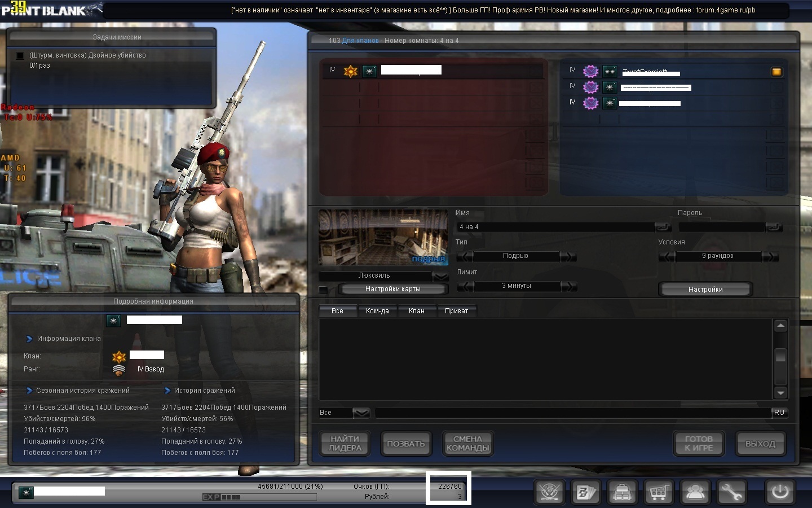Open Настройки карты map settings

click(393, 289)
